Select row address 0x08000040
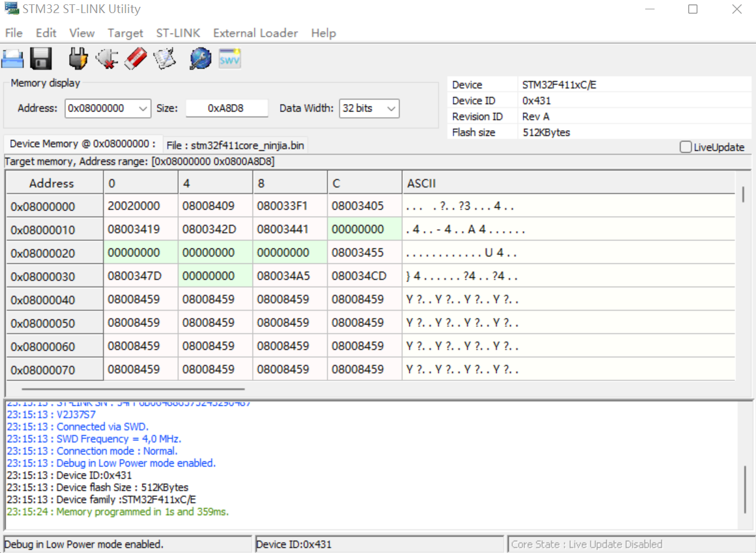 (x=55, y=300)
